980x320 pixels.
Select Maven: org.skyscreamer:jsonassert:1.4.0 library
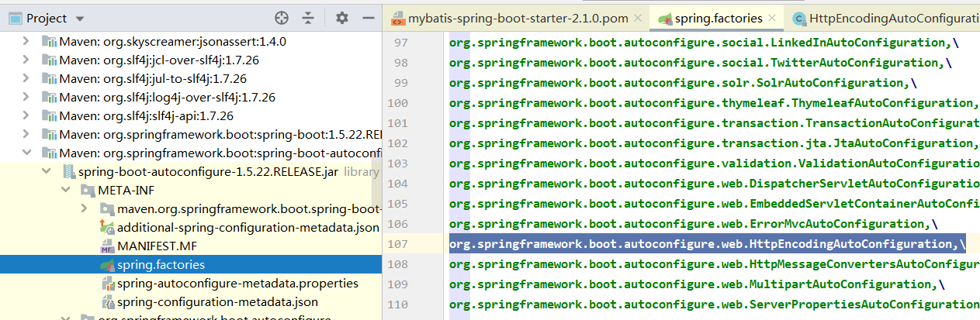(x=172, y=42)
